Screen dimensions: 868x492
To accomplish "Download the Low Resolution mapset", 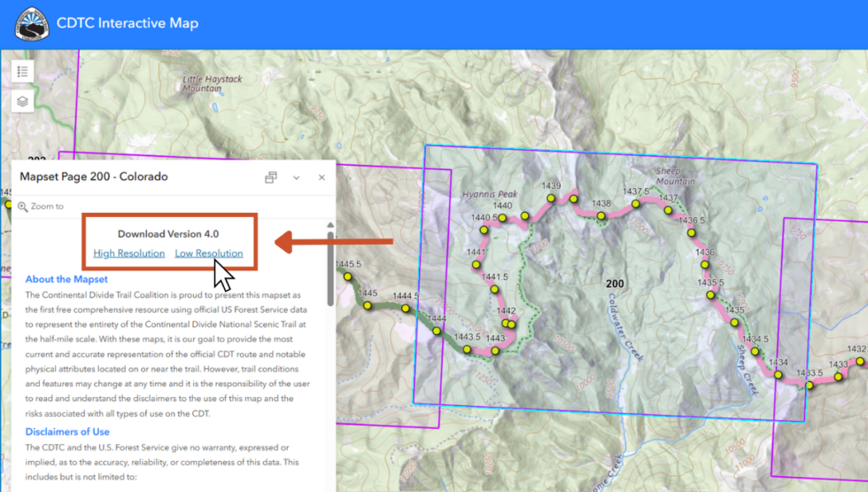I will pos(209,254).
